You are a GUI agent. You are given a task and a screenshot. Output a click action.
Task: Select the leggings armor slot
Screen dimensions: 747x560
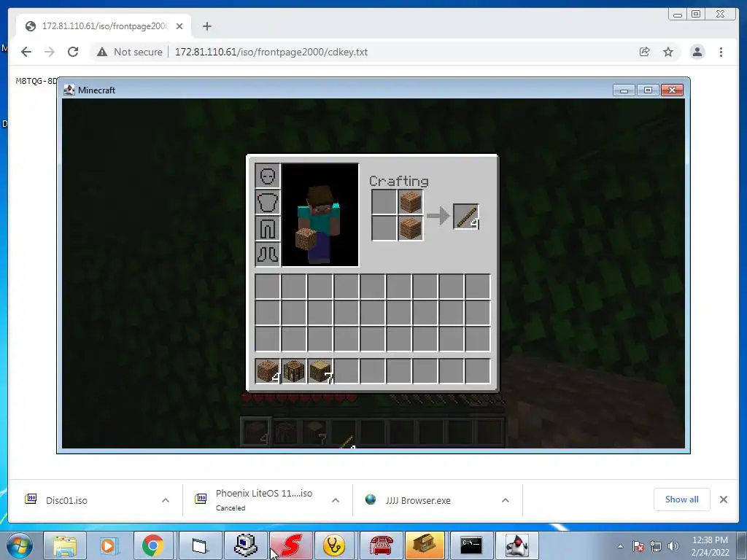pos(267,228)
